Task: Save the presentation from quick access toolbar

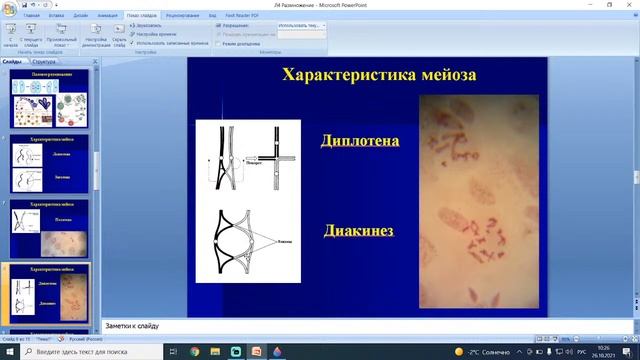Action: tap(24, 5)
